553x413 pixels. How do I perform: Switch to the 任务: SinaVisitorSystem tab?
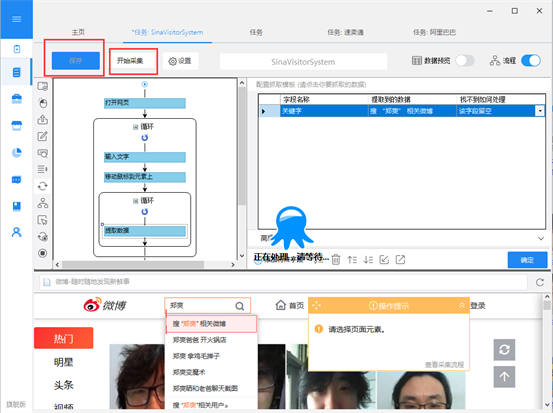coord(168,32)
